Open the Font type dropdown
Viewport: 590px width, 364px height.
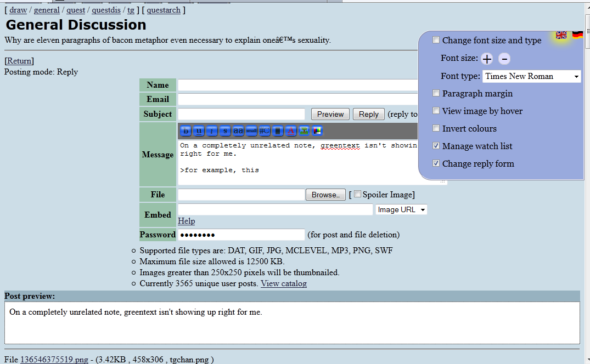[x=531, y=76]
